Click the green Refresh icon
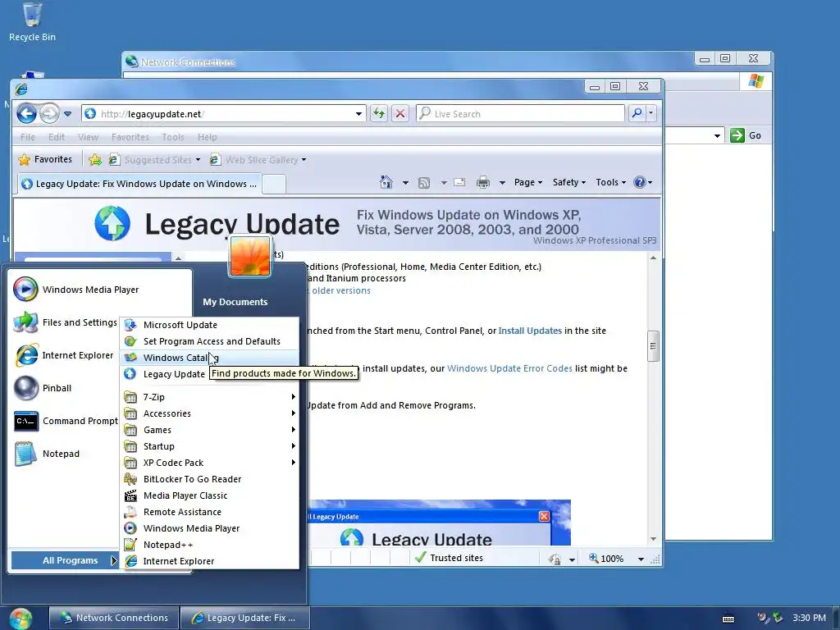The width and height of the screenshot is (840, 630). [379, 113]
